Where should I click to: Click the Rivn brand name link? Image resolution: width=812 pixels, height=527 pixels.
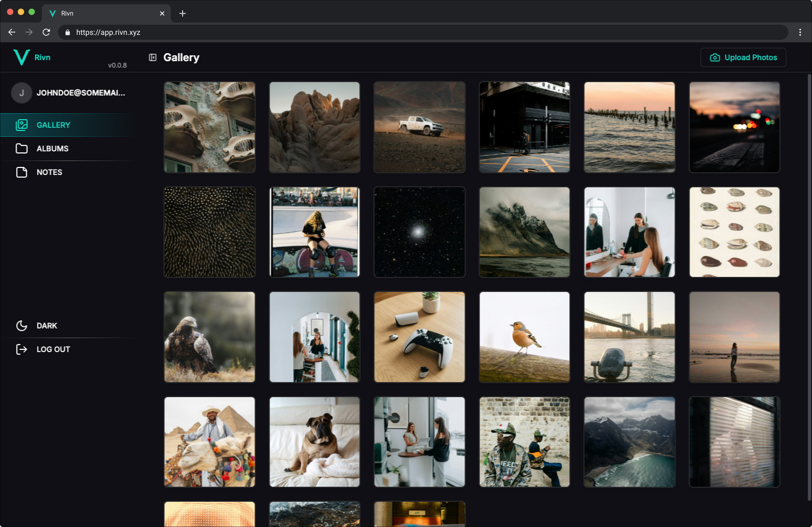point(42,57)
